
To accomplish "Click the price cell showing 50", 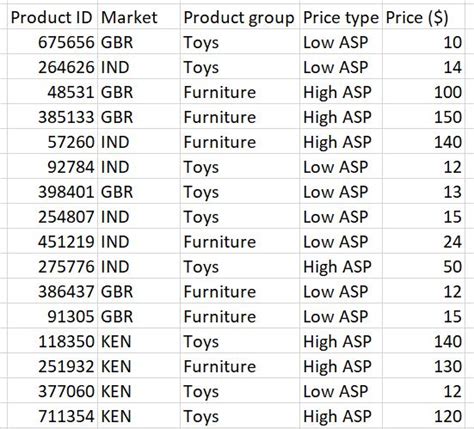I will [423, 267].
